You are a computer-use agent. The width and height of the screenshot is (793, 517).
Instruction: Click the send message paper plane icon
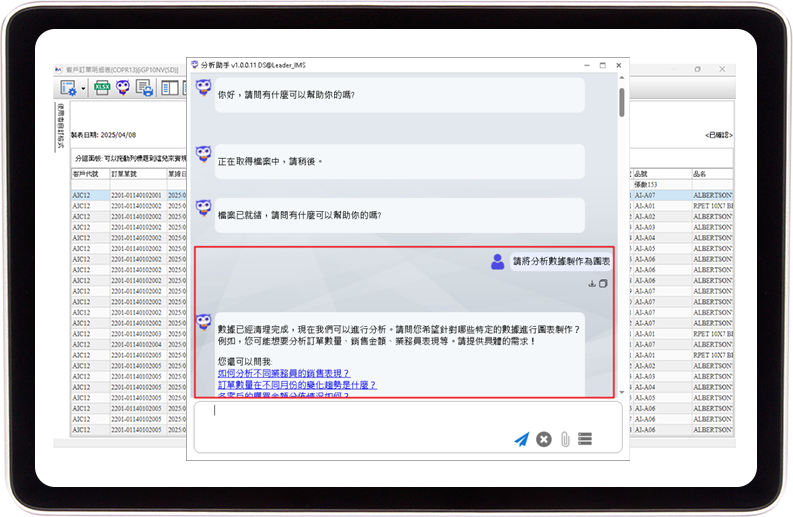[521, 439]
